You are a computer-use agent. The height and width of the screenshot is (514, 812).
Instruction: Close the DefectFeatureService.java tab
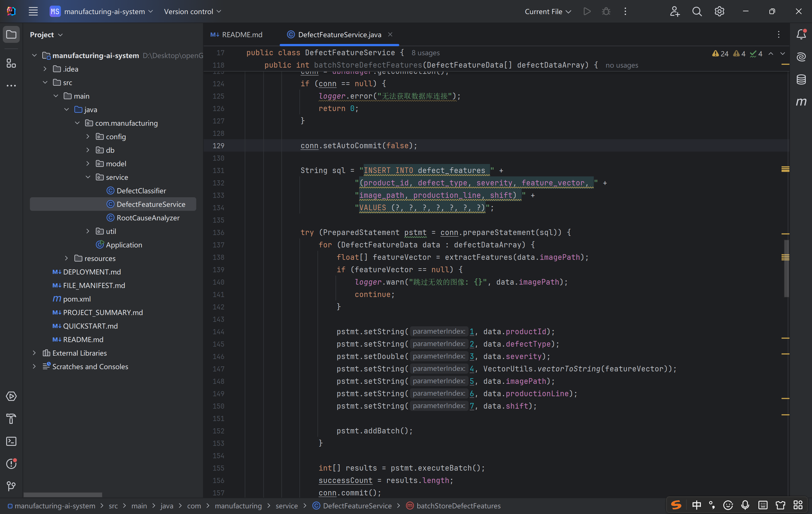coord(390,34)
